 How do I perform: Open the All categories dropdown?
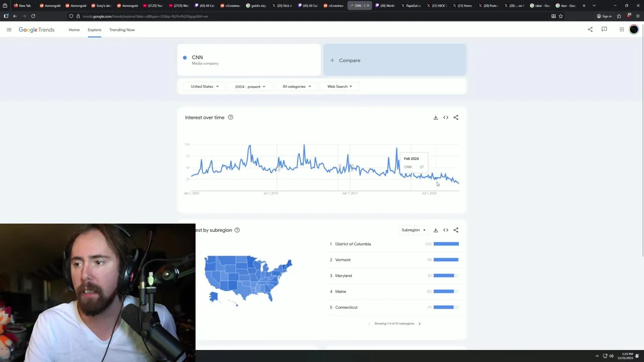click(297, 86)
